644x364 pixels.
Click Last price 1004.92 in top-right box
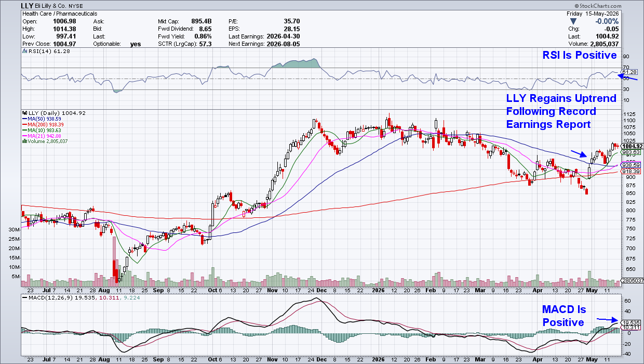pyautogui.click(x=607, y=36)
